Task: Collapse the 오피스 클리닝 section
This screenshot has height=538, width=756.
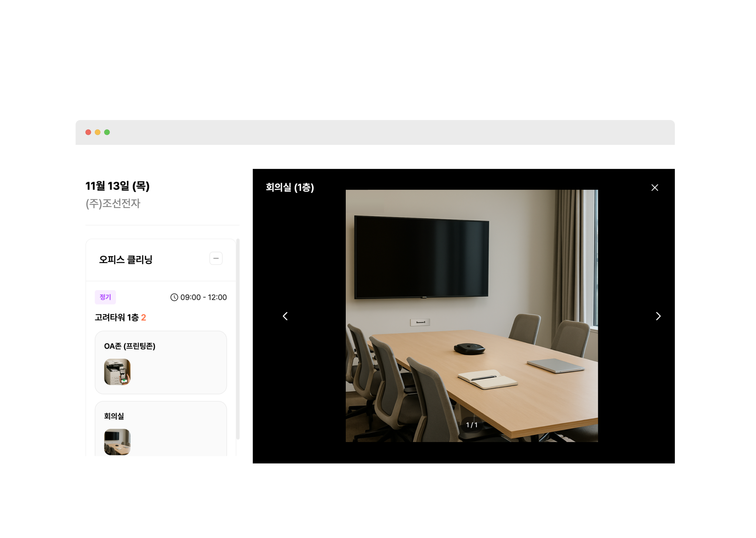Action: (216, 258)
